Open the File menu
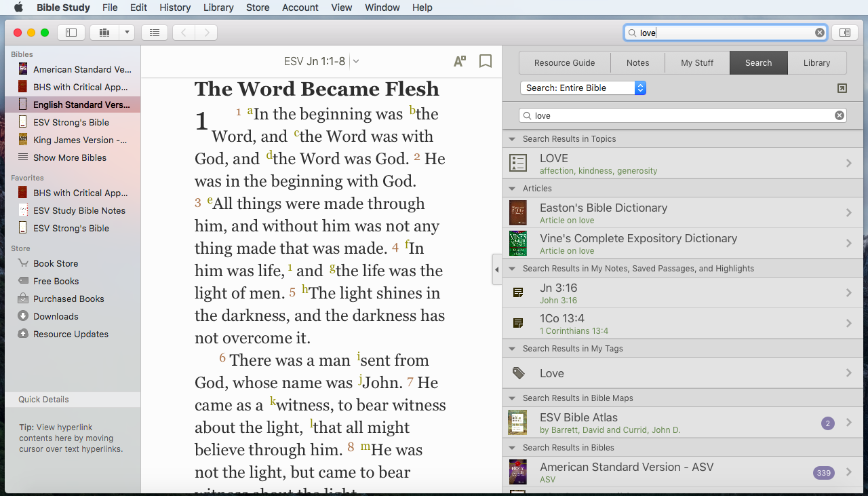Screen dimensions: 868x496 (x=110, y=7)
